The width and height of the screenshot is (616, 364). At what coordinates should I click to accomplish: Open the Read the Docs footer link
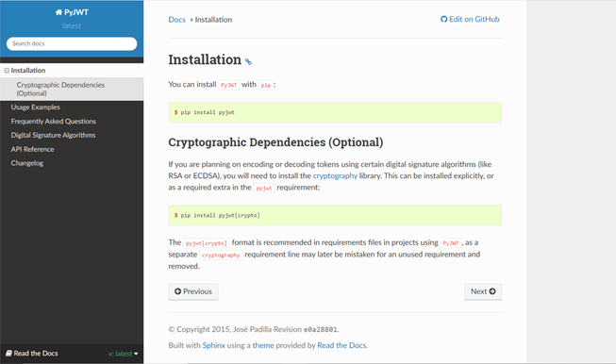click(341, 345)
